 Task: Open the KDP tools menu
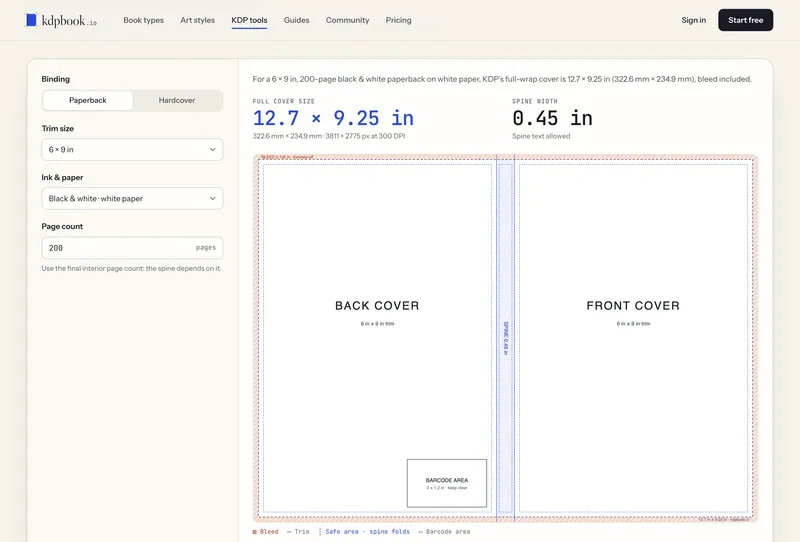point(249,20)
